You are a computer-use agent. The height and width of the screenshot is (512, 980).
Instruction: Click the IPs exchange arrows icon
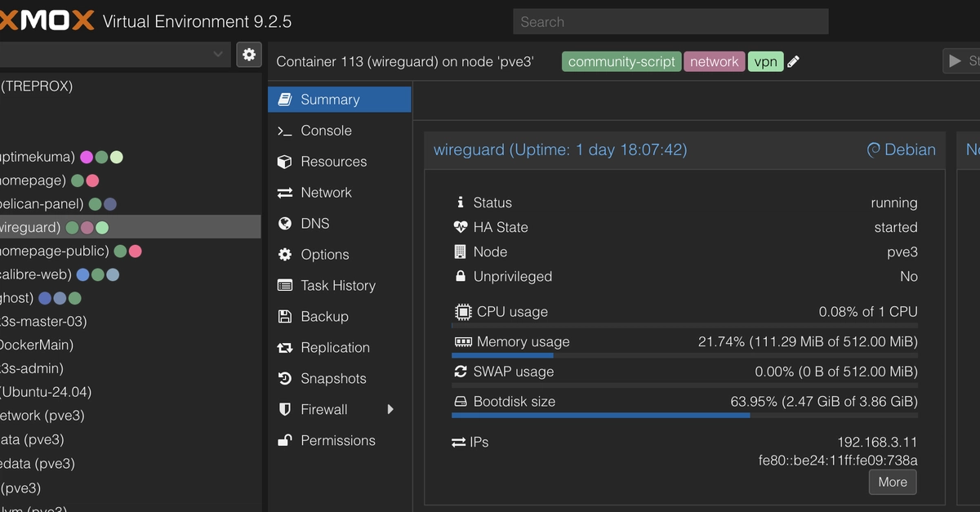point(459,442)
